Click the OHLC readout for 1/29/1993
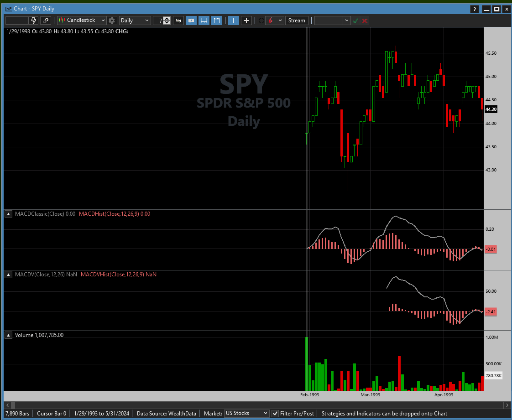 67,31
